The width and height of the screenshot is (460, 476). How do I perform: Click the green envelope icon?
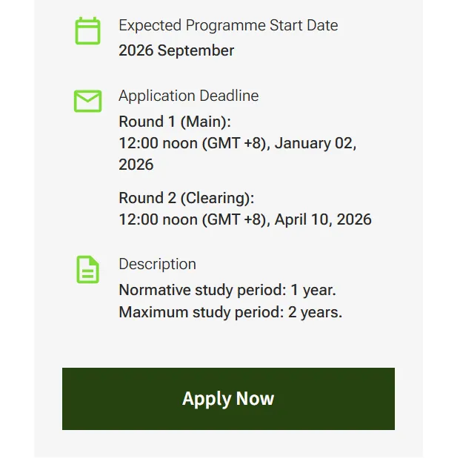pyautogui.click(x=87, y=101)
